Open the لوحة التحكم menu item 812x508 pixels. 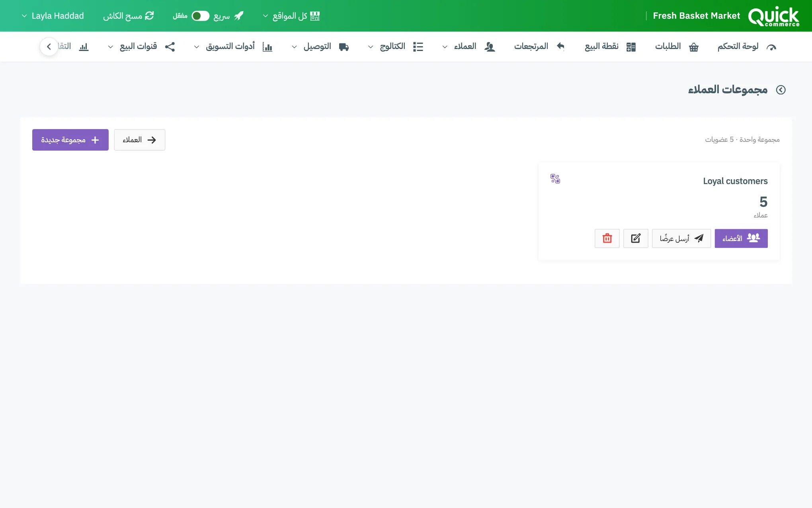[x=747, y=47]
